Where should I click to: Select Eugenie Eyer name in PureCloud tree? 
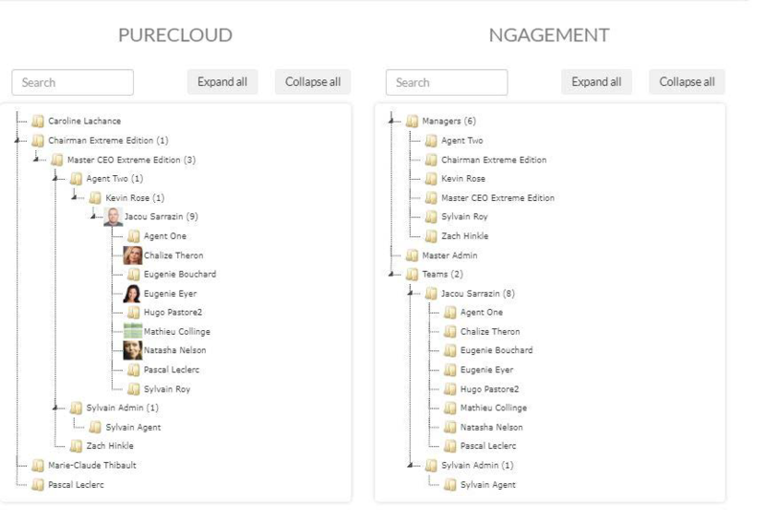(x=170, y=294)
